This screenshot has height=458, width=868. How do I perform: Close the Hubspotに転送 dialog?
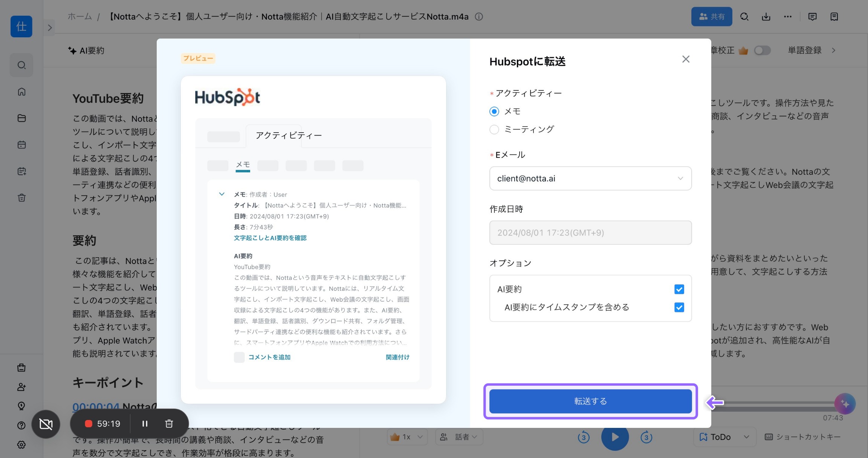click(686, 59)
